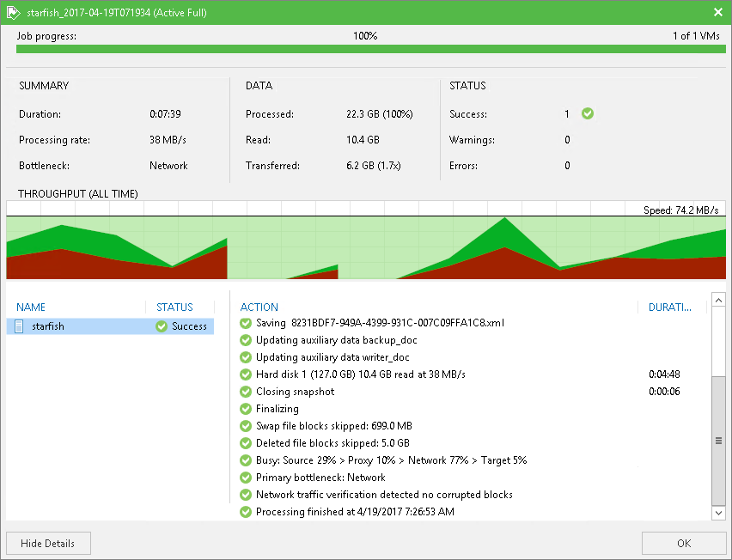
Task: Click the job icon in the title bar
Action: coord(14,13)
